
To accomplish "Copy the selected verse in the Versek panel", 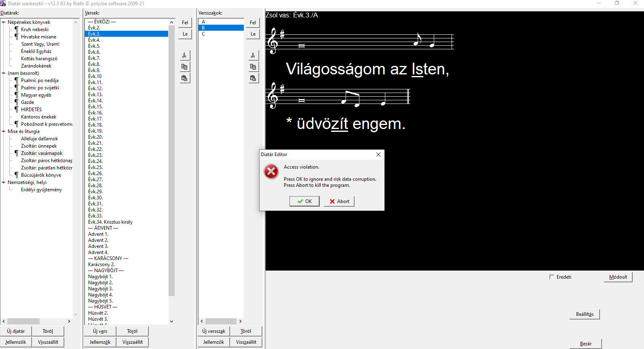I will pos(185,67).
